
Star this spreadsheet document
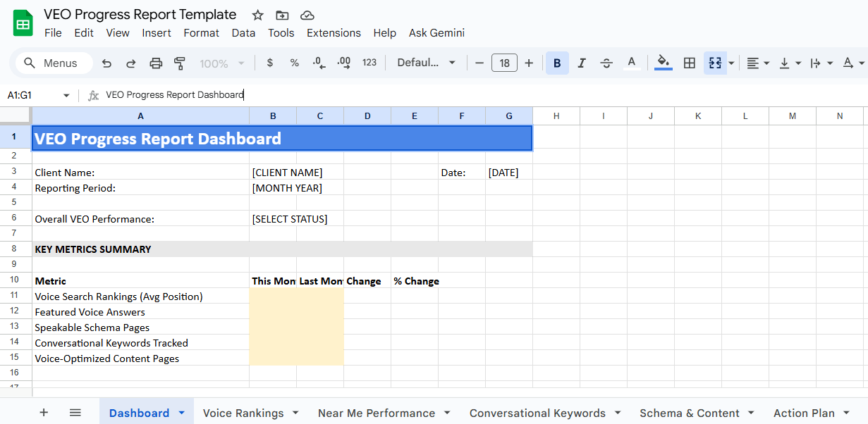coord(258,15)
